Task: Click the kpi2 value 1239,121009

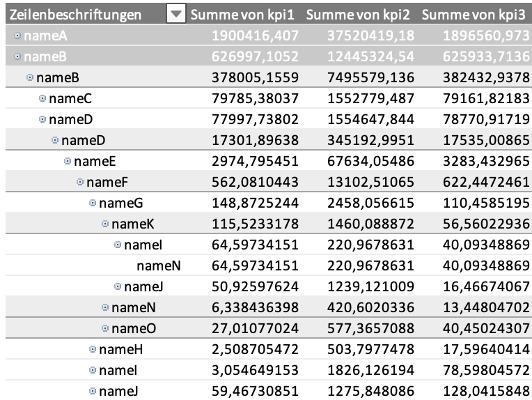Action: [371, 286]
